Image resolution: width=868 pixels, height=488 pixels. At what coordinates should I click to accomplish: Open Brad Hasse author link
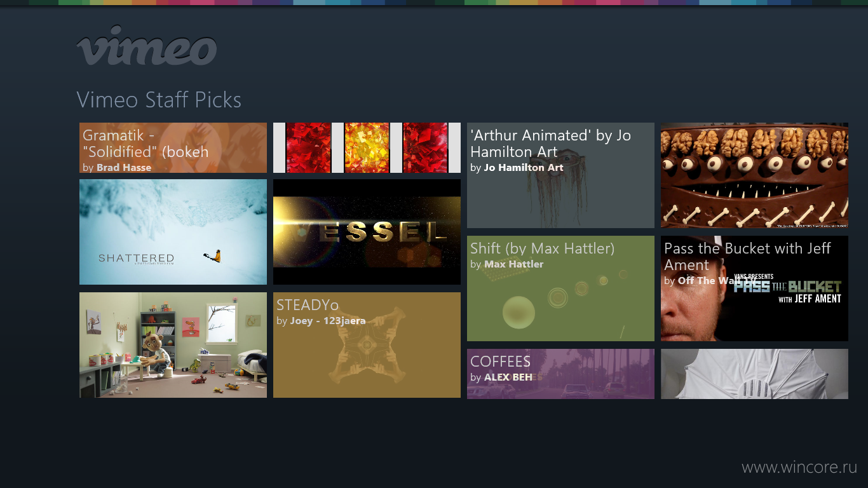pos(124,168)
